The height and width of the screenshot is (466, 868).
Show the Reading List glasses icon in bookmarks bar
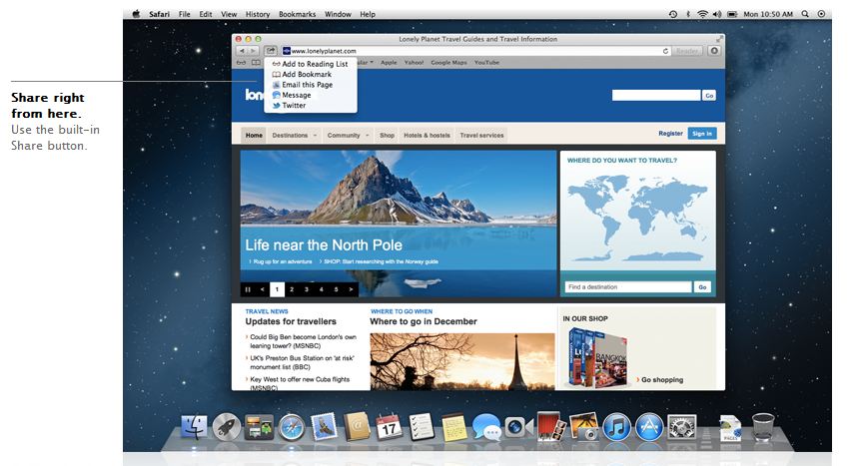point(242,63)
